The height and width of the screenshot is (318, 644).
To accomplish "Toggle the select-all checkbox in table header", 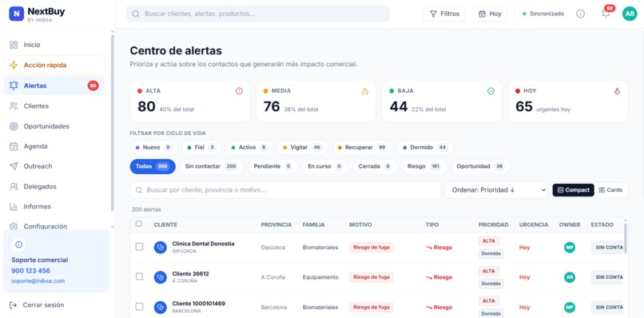I will [139, 224].
